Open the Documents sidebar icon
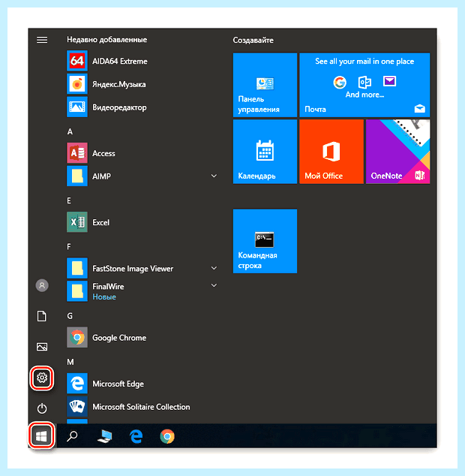Screen dimensions: 465x476 click(42, 316)
